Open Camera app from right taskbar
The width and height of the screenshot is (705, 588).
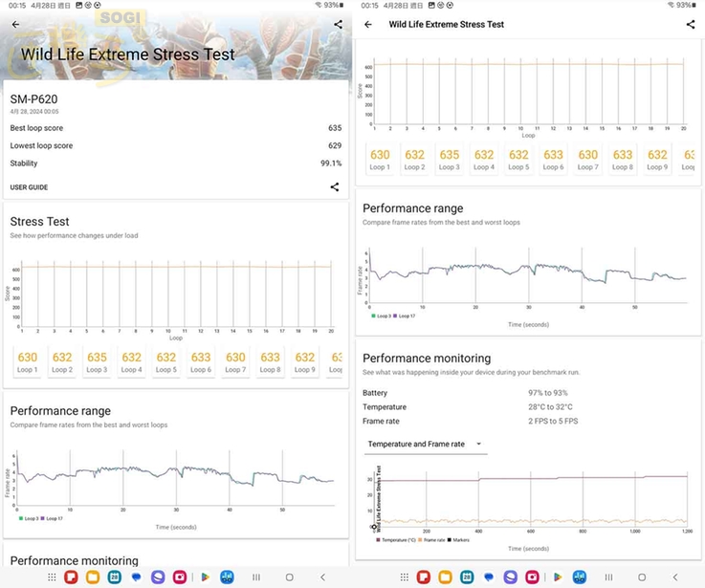coord(532,577)
